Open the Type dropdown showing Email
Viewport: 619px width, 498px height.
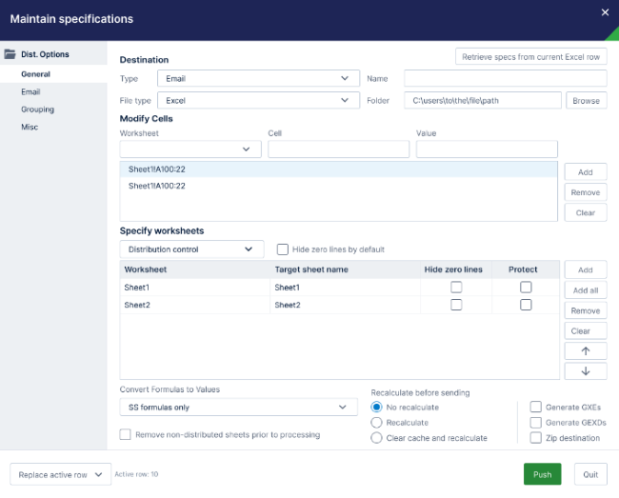point(258,78)
